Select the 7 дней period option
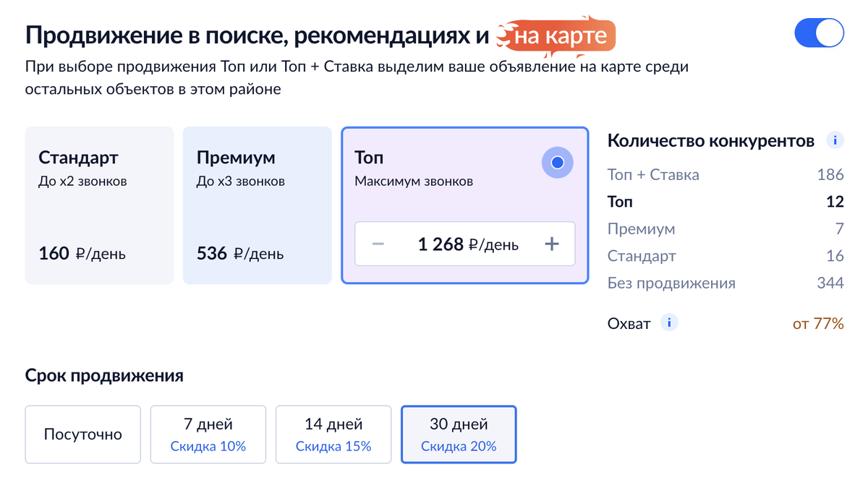 tap(208, 435)
